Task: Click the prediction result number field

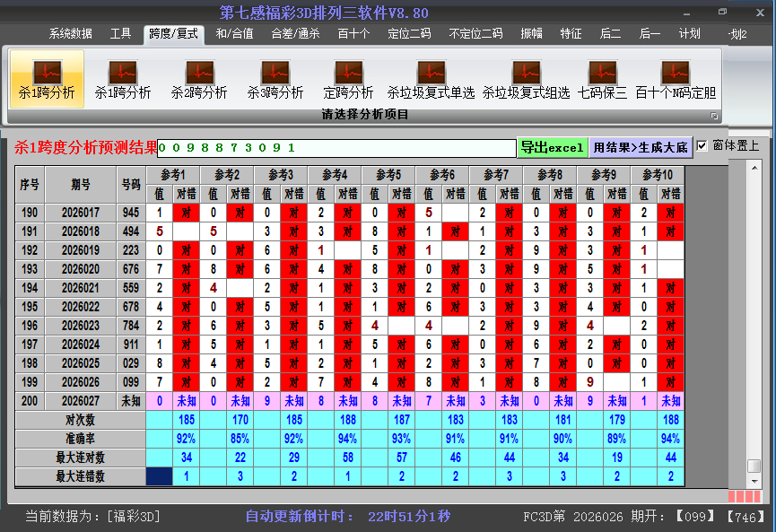Action: pyautogui.click(x=336, y=148)
